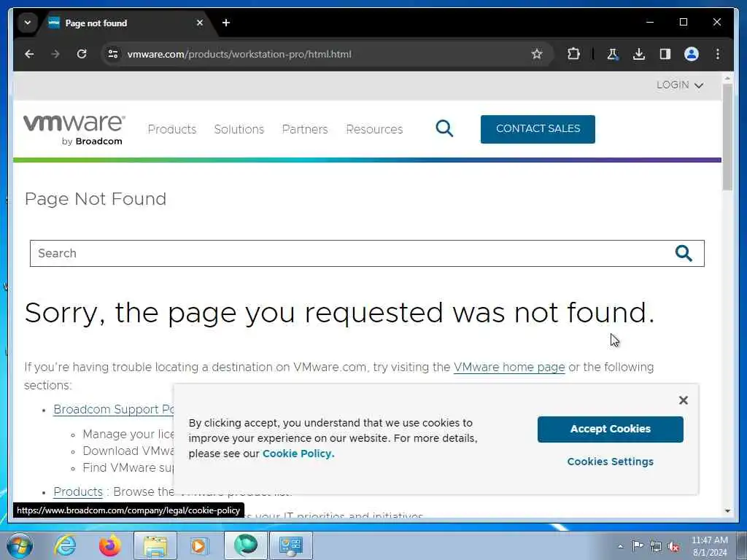
Task: Click the header search magnifier icon
Action: point(444,128)
